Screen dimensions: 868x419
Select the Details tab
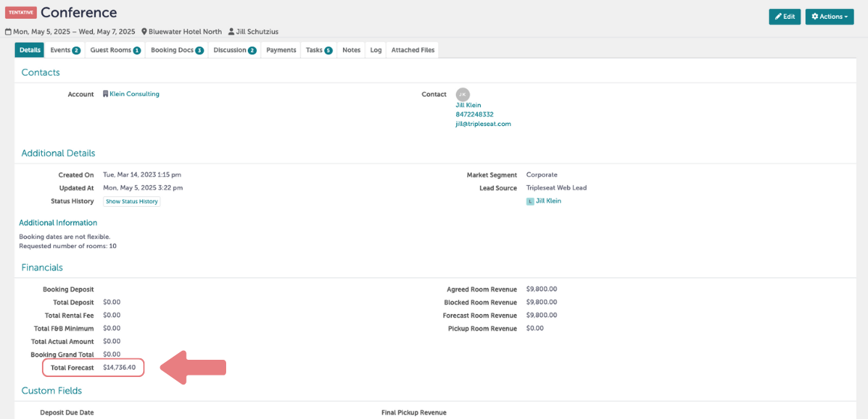[x=30, y=50]
